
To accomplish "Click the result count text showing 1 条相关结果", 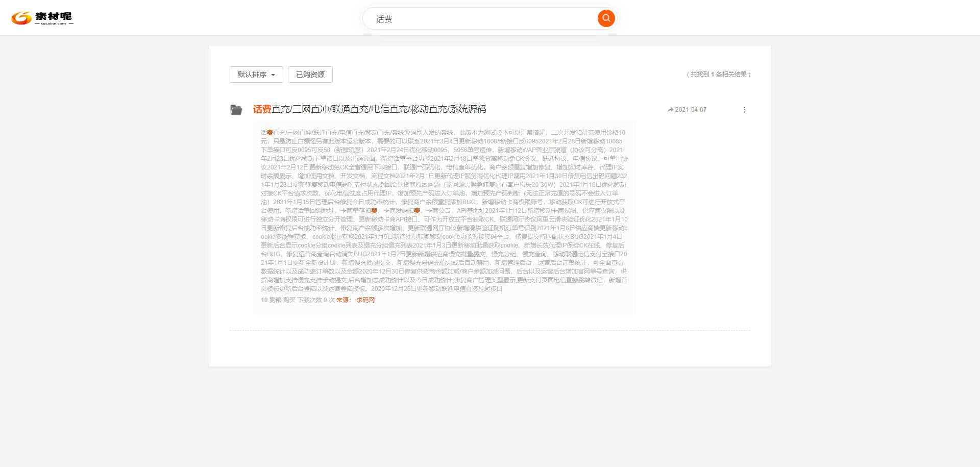I will (x=720, y=73).
